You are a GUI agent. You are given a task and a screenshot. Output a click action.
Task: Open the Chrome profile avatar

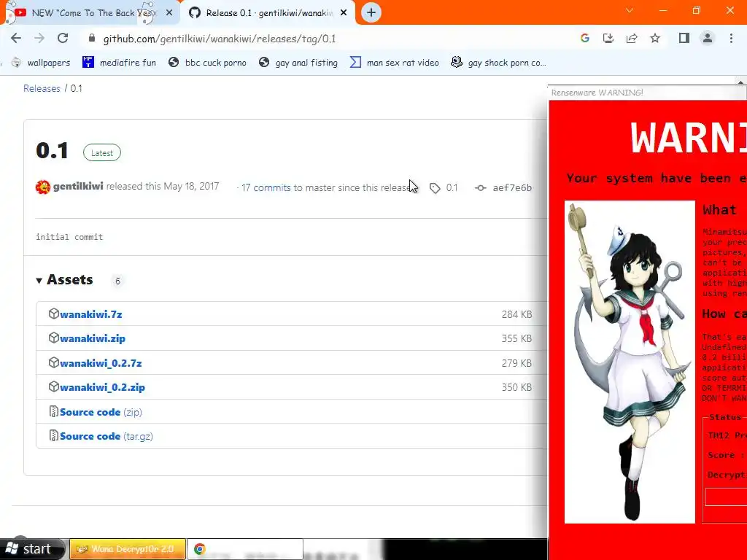coord(708,39)
